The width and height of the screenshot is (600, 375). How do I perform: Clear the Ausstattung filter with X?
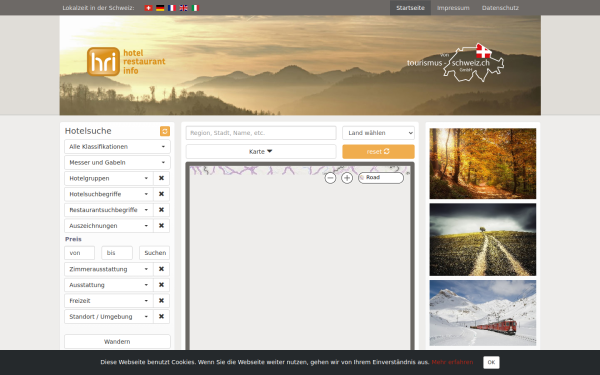161,285
